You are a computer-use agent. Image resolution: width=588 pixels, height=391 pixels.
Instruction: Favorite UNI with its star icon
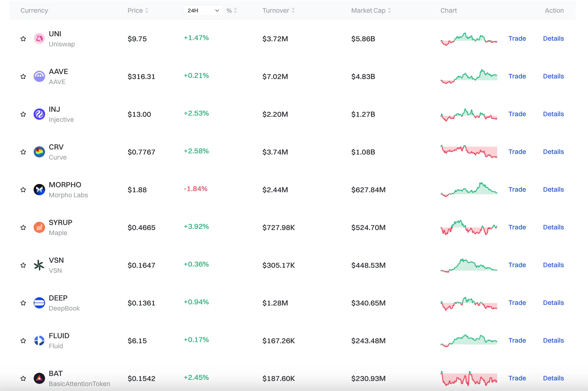click(x=23, y=39)
